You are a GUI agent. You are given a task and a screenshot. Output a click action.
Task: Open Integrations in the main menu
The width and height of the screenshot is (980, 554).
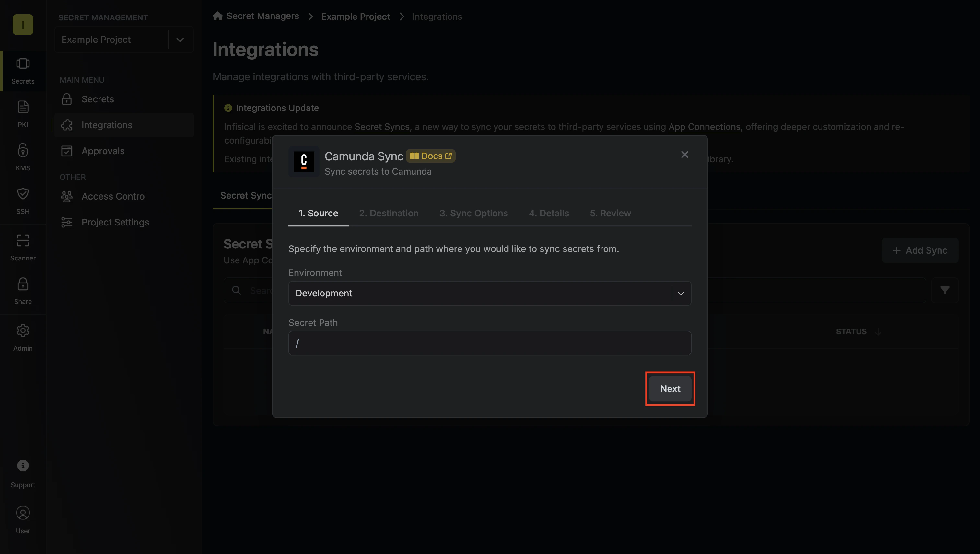point(124,125)
